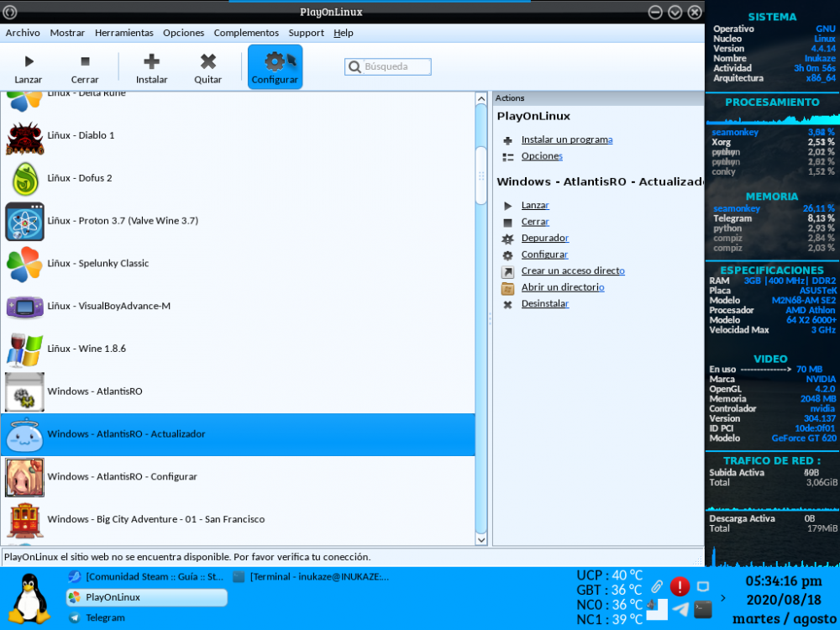
Task: Click the Instalar plus icon
Action: 150,60
